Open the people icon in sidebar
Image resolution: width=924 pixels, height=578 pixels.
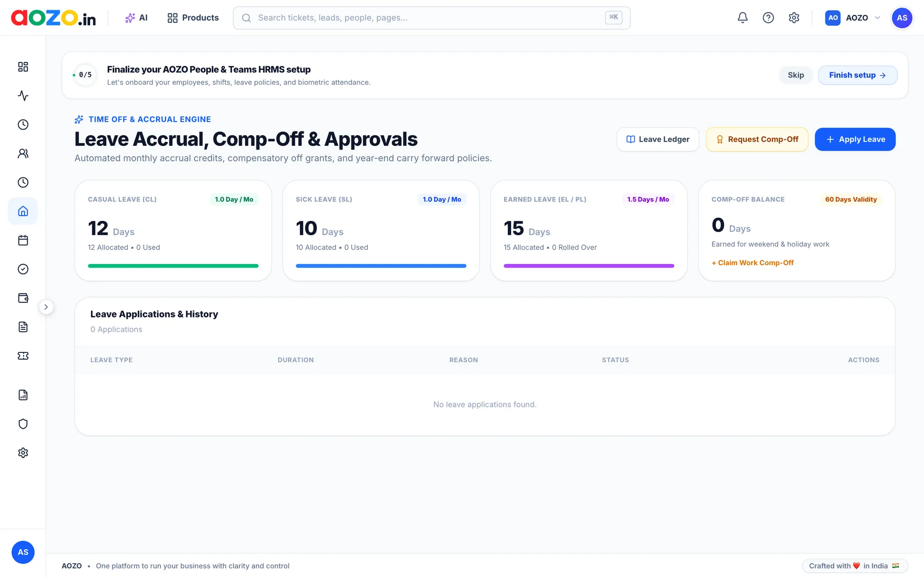coord(23,154)
